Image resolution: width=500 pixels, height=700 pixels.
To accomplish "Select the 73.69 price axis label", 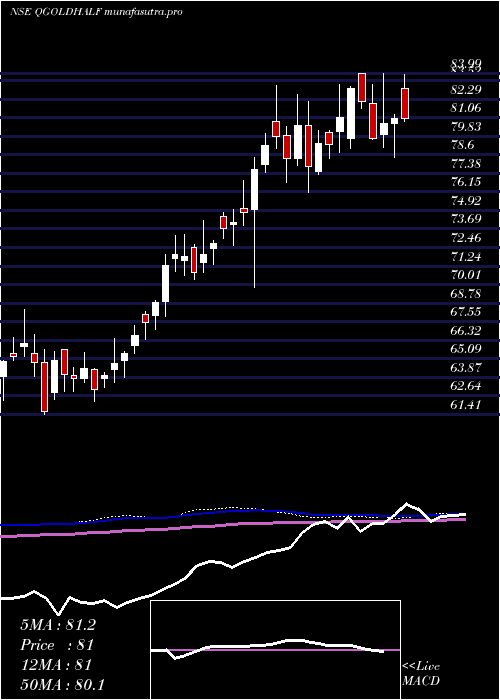I will (x=466, y=219).
